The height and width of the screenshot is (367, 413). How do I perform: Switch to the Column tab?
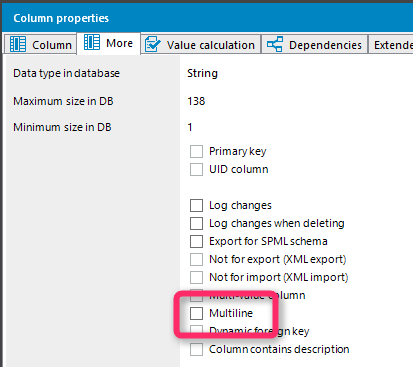click(41, 44)
